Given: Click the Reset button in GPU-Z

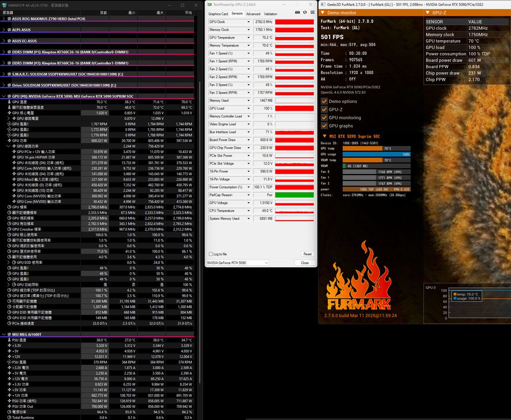Looking at the screenshot, I should (x=307, y=254).
